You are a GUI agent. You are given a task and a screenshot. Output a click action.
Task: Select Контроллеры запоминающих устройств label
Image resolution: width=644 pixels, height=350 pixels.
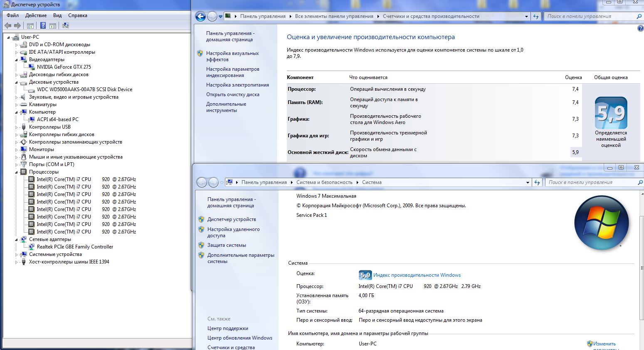[x=75, y=142]
